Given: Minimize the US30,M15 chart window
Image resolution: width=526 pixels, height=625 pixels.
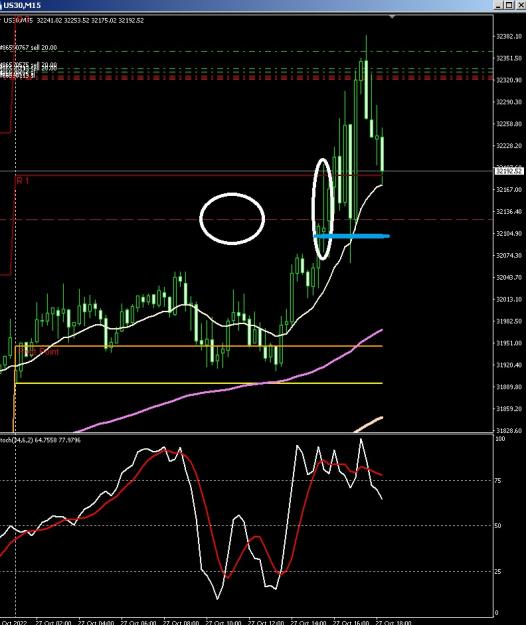Looking at the screenshot, I should tap(500, 5).
